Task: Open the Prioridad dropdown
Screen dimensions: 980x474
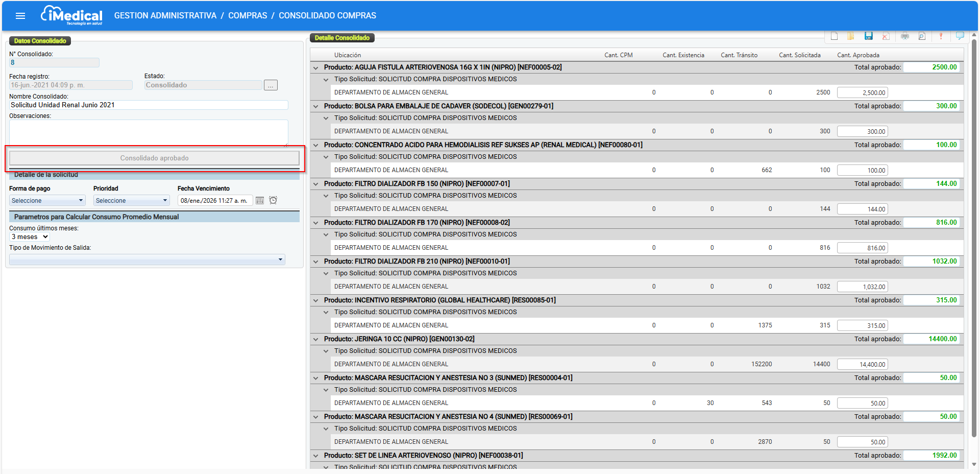Action: tap(132, 200)
